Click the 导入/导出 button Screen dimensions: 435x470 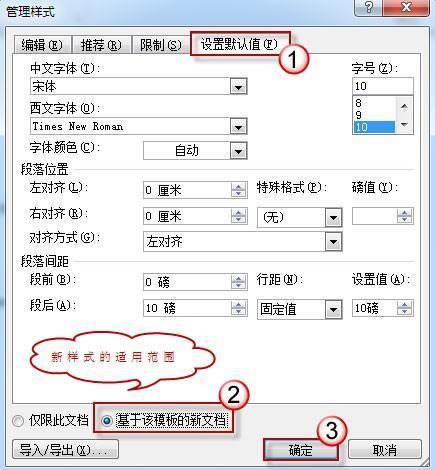tap(65, 449)
